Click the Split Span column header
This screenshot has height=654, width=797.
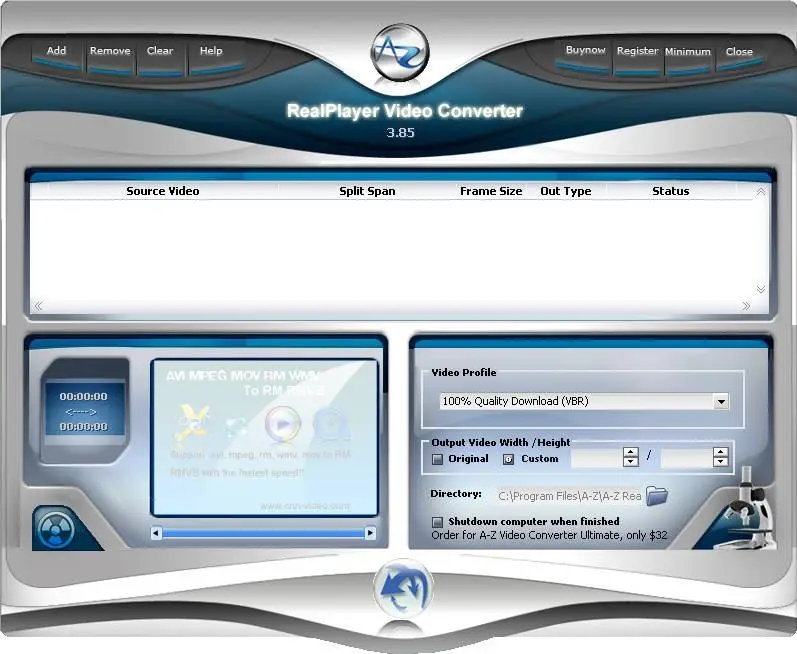pos(367,191)
